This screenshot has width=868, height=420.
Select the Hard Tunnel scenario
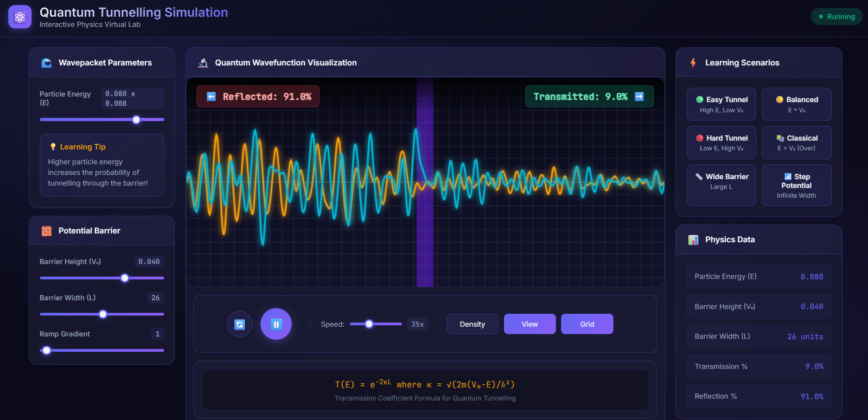[x=721, y=143]
